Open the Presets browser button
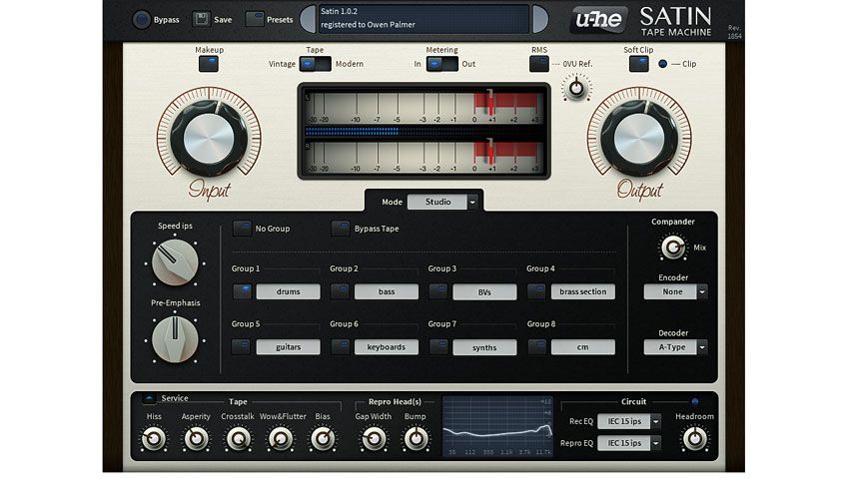This screenshot has height=504, width=849. click(x=255, y=19)
